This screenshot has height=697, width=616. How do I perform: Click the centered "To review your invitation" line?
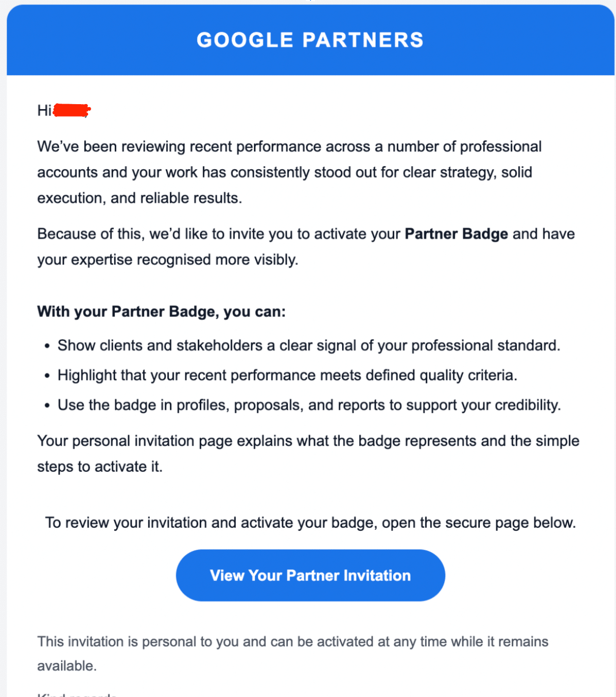[311, 523]
